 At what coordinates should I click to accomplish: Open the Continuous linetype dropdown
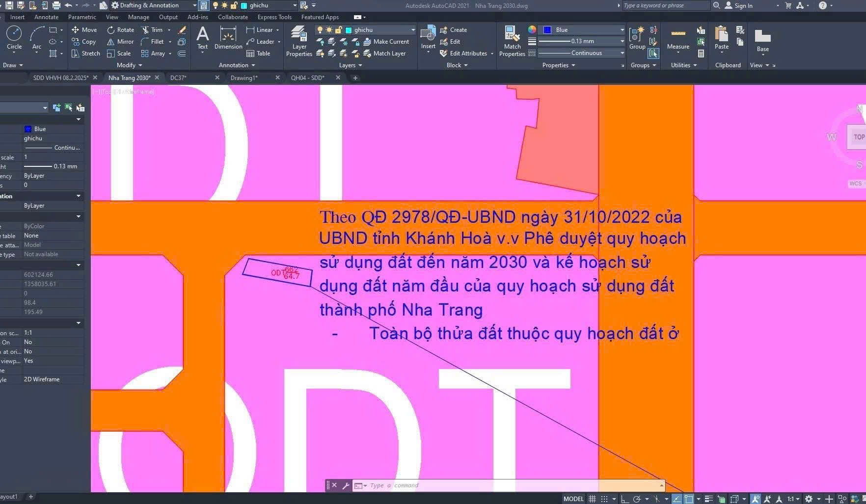pyautogui.click(x=622, y=53)
